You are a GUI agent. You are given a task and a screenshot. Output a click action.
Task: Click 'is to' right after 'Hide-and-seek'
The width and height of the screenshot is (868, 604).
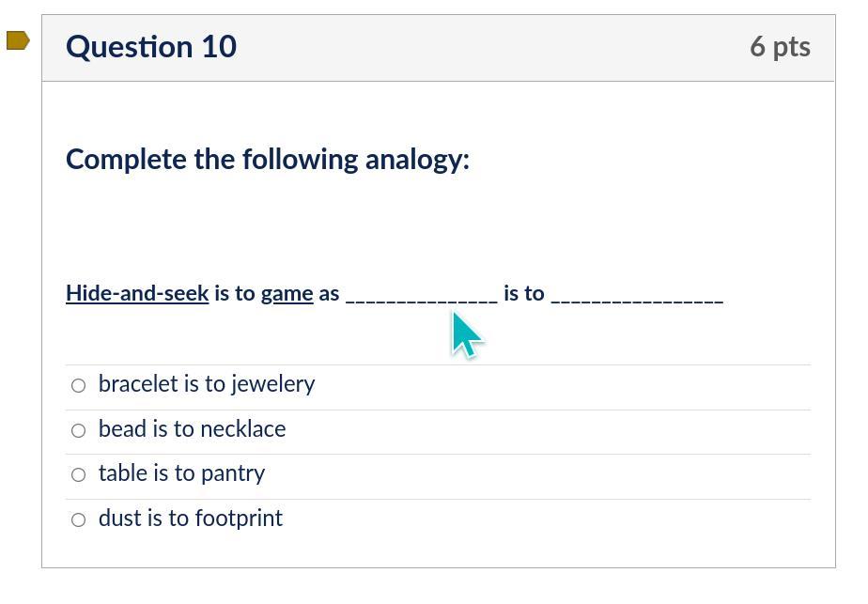coord(235,293)
